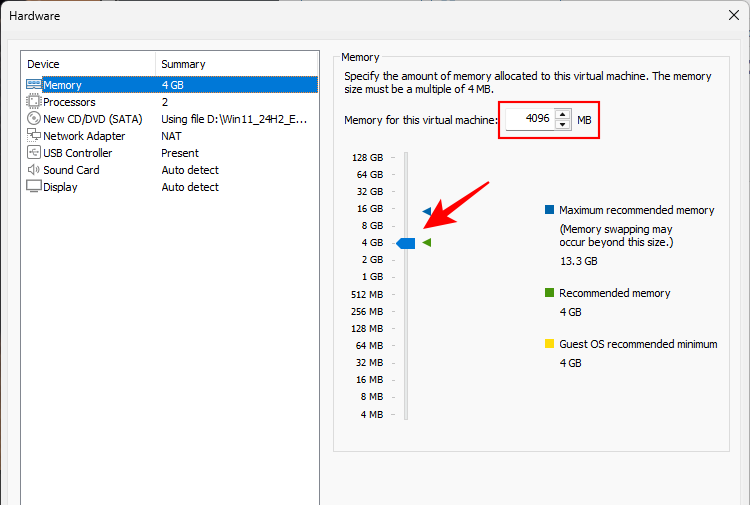Viewport: 750px width, 505px height.
Task: Select the Display monitor icon
Action: click(x=34, y=187)
